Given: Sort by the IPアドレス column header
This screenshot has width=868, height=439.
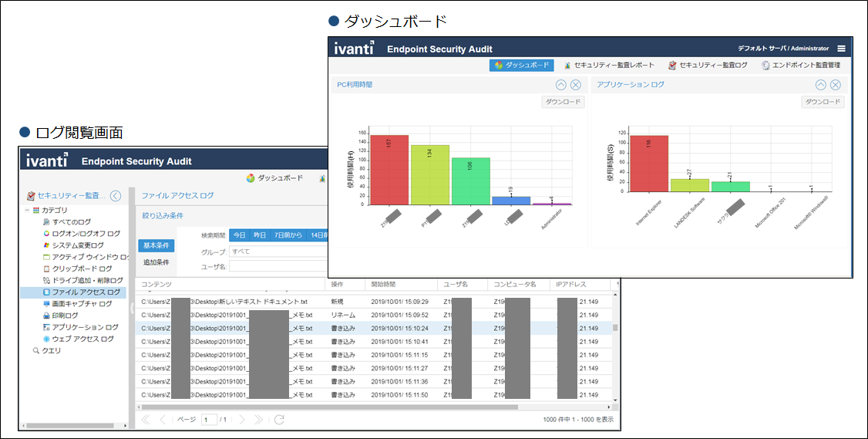Looking at the screenshot, I should click(580, 285).
